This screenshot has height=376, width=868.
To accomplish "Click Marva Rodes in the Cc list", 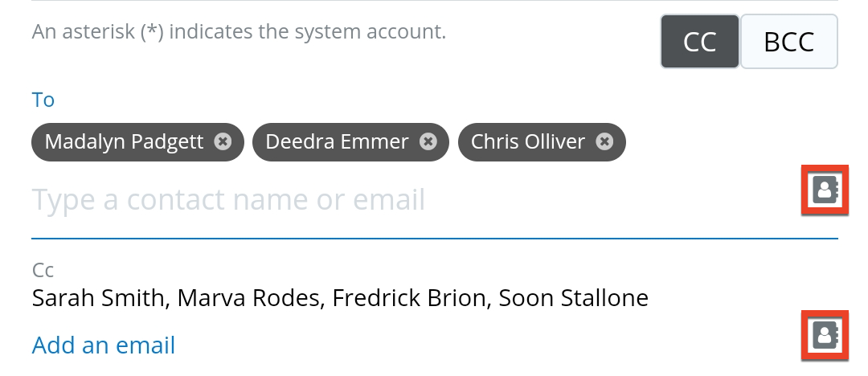I will point(248,298).
